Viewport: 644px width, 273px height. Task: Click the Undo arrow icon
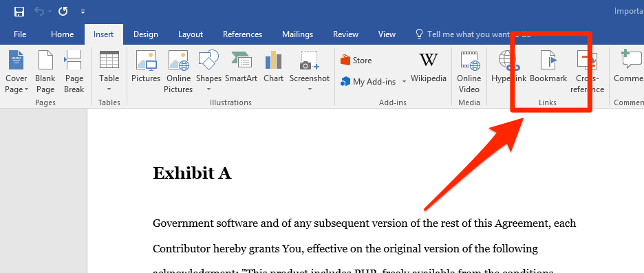[x=39, y=12]
